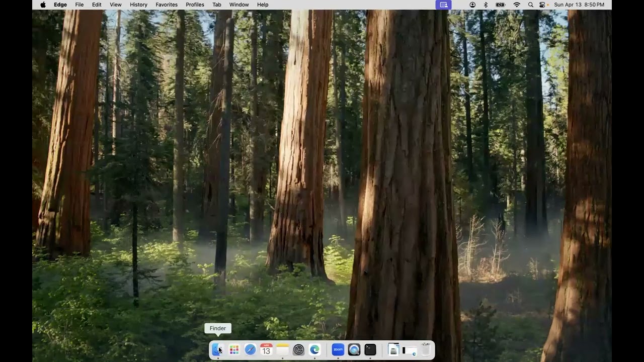Click the date and time clock

point(579,5)
